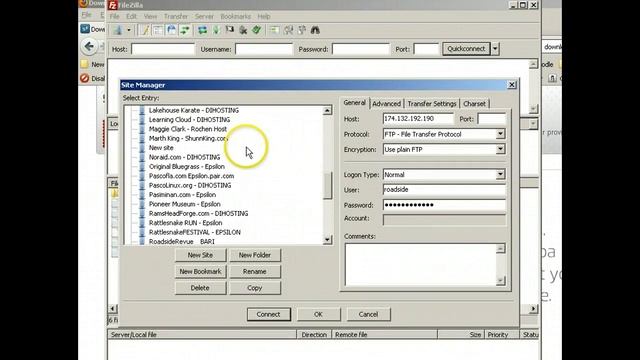Open the Edit menu in FileZilla
640x360 pixels.
(131, 16)
